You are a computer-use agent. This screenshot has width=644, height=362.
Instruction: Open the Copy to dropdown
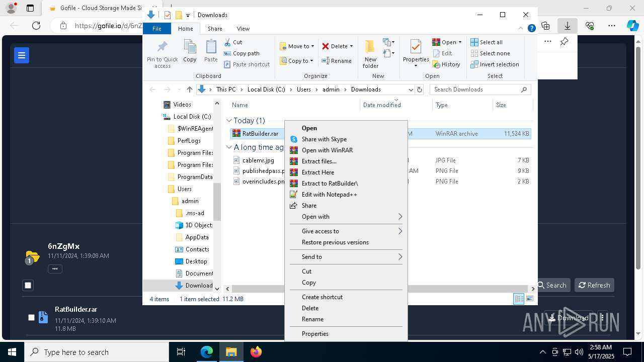pyautogui.click(x=297, y=61)
